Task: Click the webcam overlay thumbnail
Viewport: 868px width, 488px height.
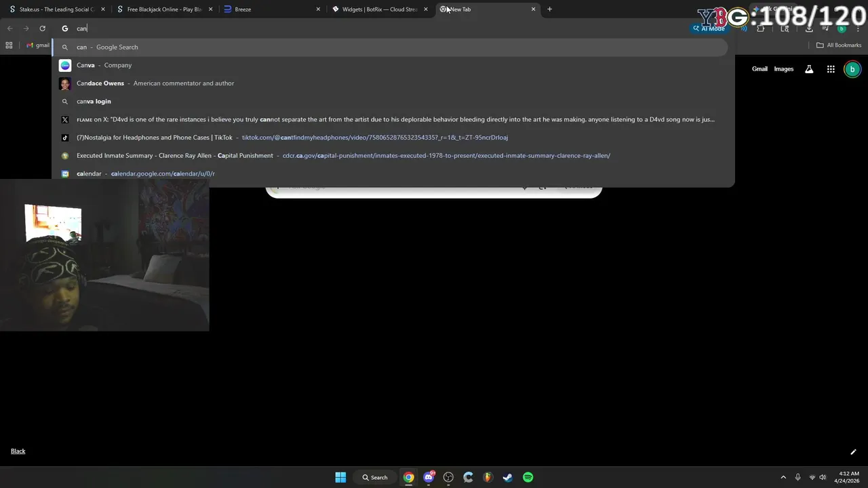Action: click(104, 255)
